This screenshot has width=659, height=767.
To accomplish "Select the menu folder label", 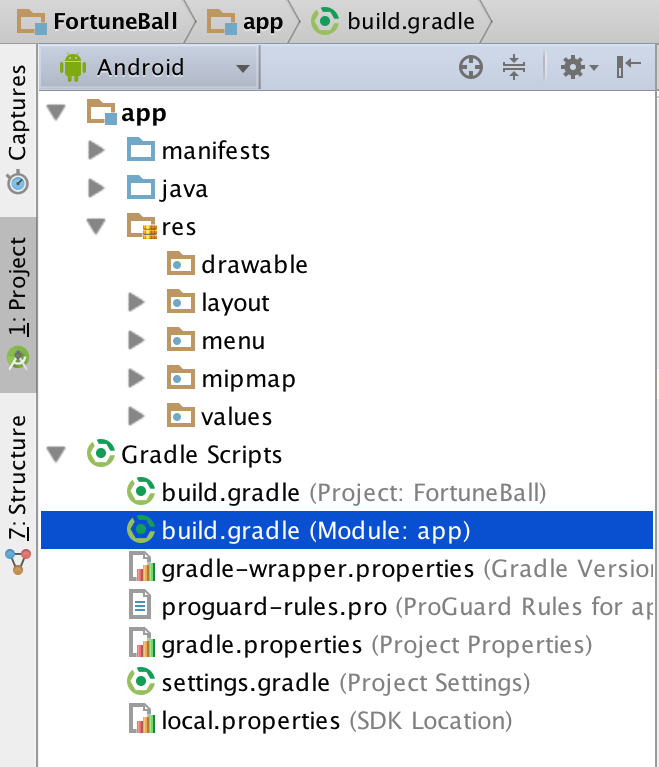I will click(233, 340).
